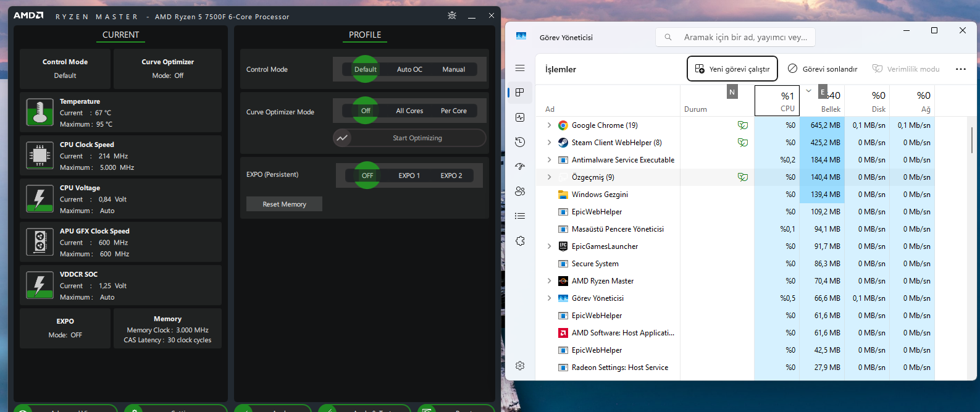The image size is (980, 412).
Task: Click efficiency leaf icon in Google Chrome row
Action: click(x=743, y=125)
